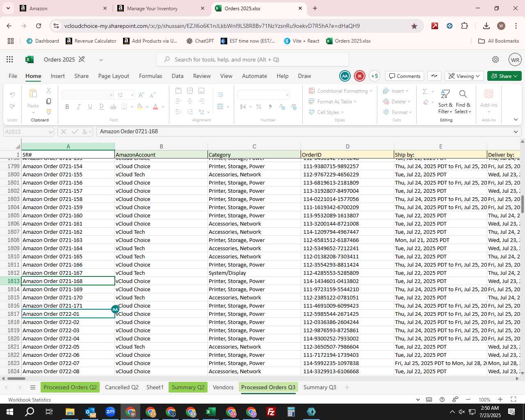Toggle Italic formatting
The image size is (525, 420).
[x=78, y=107]
